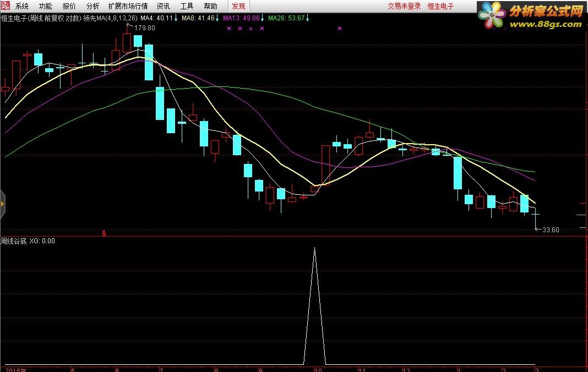
Task: Click the MA26 down arrow indicator
Action: (307, 18)
